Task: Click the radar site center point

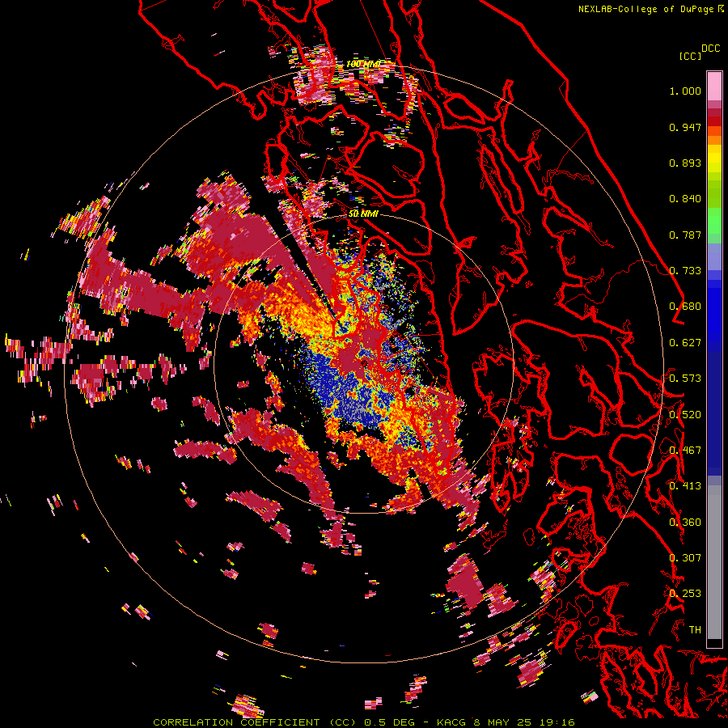Action: point(364,363)
